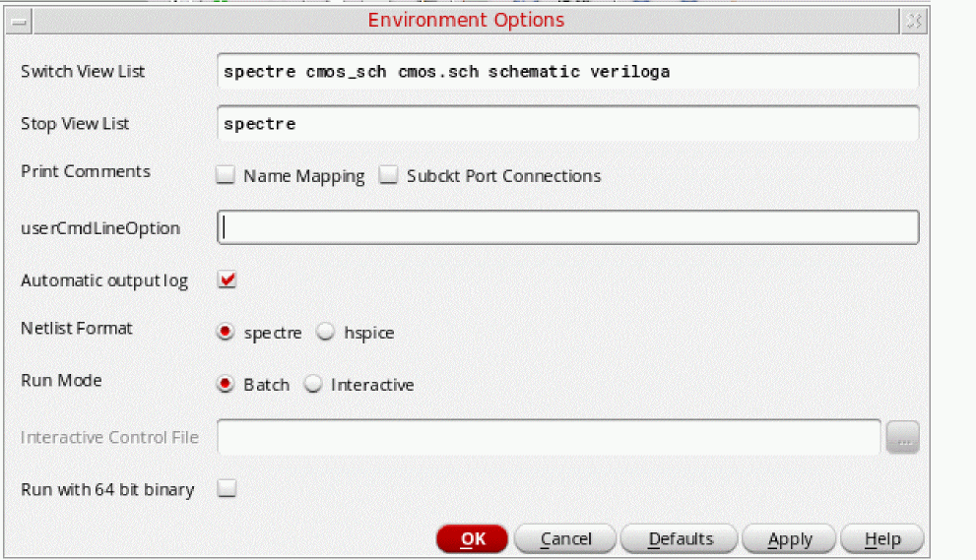Click the Switch View List text field
Viewport: 976px width, 560px height.
point(567,72)
